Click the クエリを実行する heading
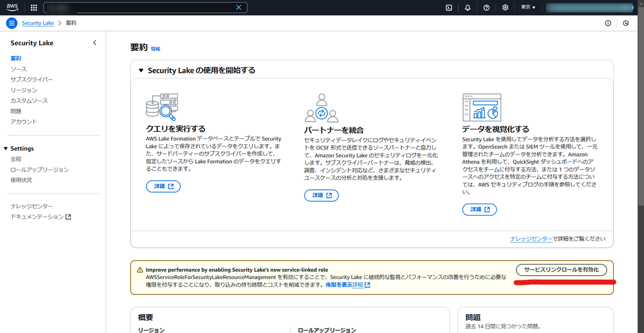This screenshot has height=333, width=644. pos(175,129)
